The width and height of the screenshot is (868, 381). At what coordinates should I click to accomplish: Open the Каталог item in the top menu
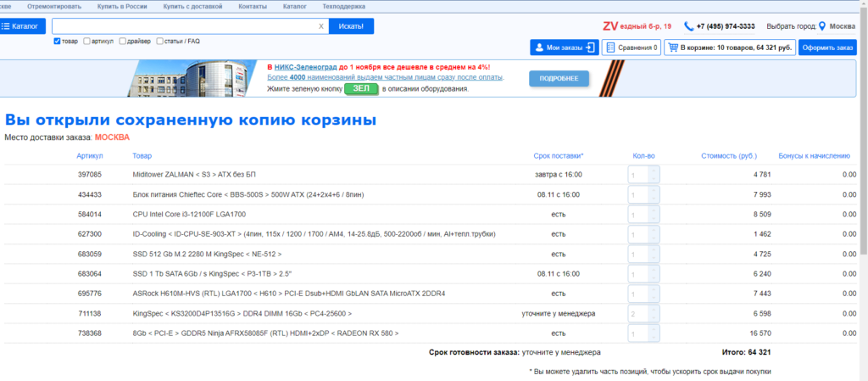294,7
